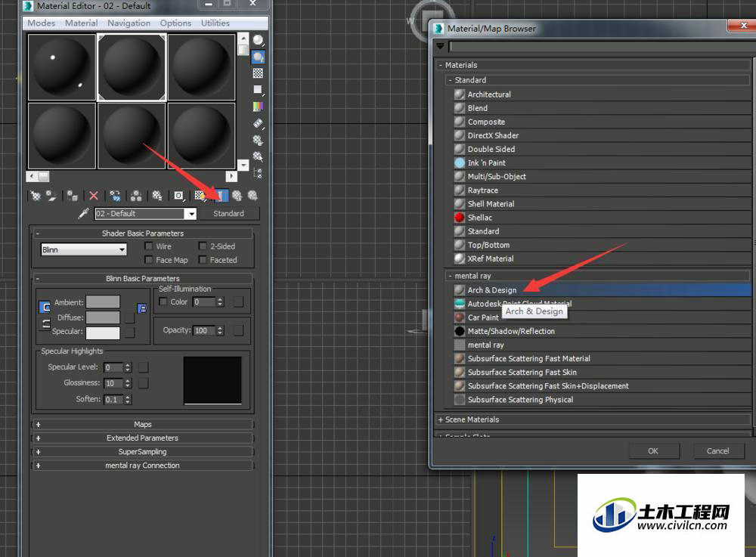Toggle the checkered Background icon
Image resolution: width=756 pixels, height=557 pixels.
259,73
